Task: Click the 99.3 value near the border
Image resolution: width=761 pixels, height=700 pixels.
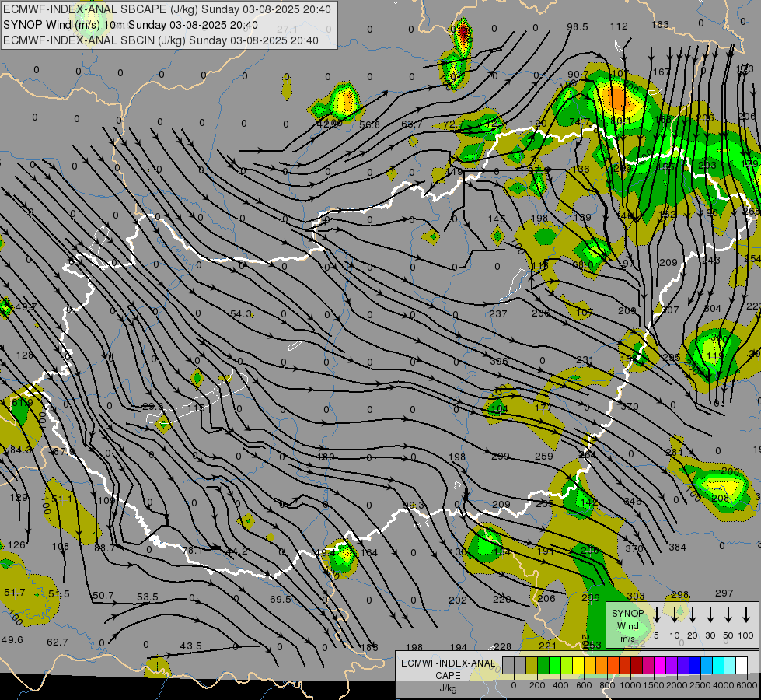Action: coord(414,506)
